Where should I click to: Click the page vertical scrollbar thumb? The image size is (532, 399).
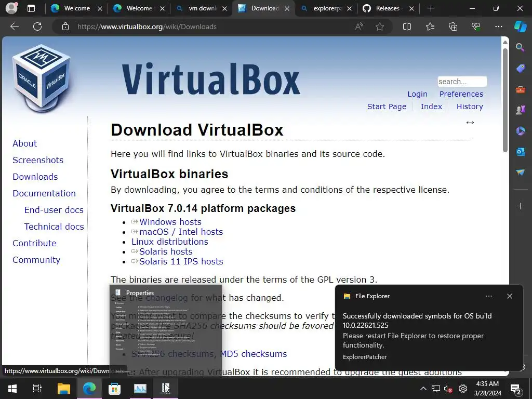[x=505, y=100]
